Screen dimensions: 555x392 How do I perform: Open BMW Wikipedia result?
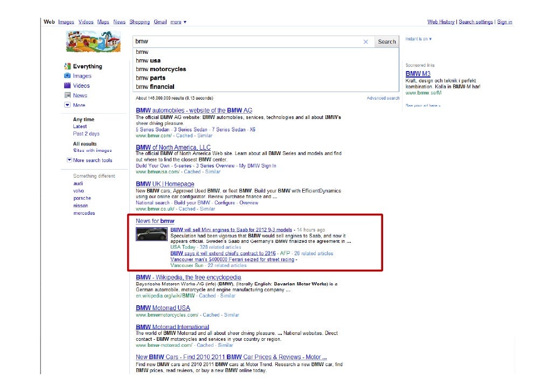188,277
